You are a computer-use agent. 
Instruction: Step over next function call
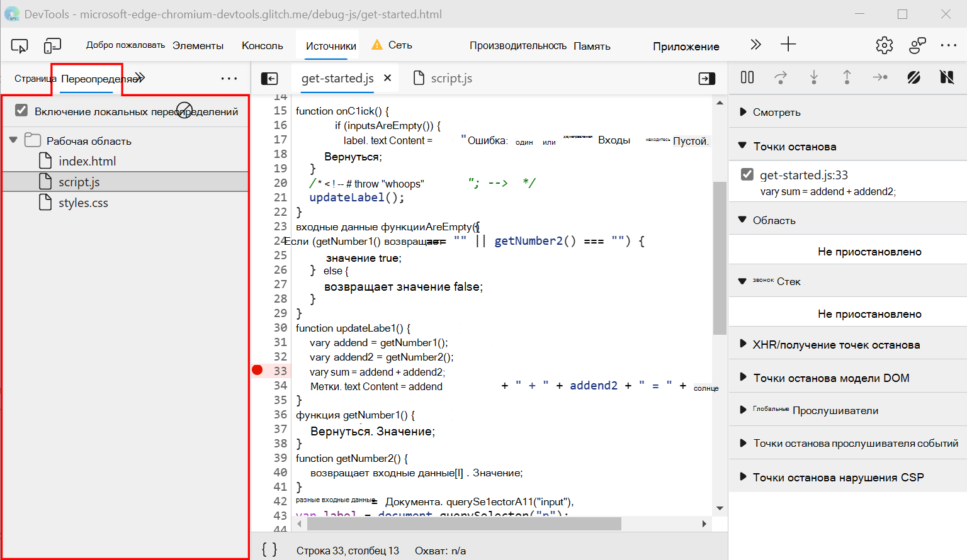pos(781,77)
